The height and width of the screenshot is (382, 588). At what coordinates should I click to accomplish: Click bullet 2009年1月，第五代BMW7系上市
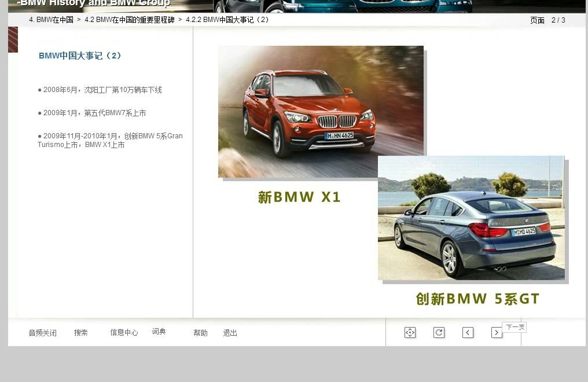tap(92, 113)
